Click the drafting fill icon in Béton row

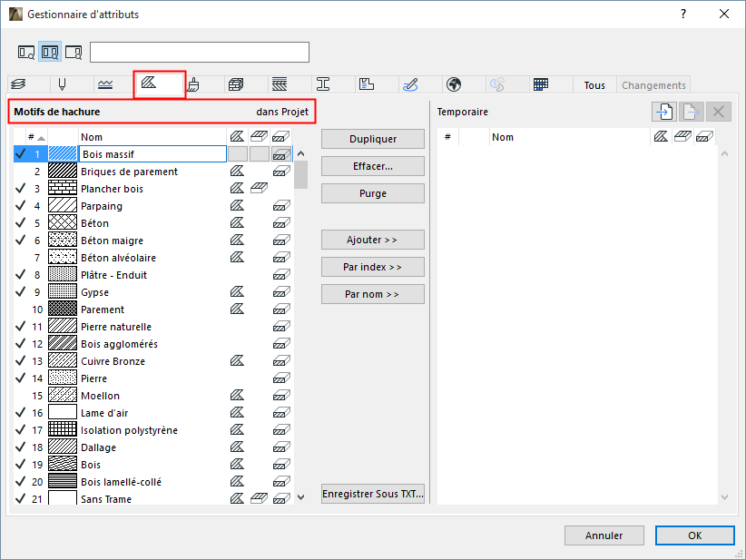[237, 223]
